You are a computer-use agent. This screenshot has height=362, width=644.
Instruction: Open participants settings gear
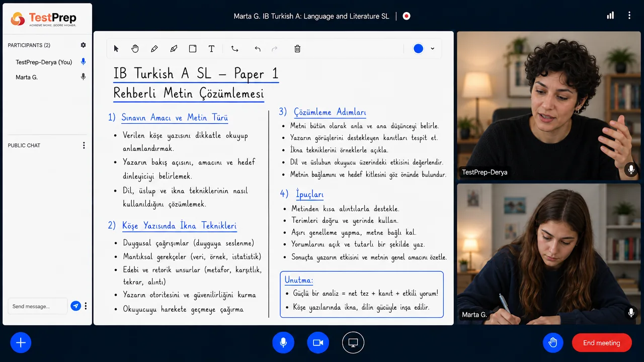(x=84, y=45)
